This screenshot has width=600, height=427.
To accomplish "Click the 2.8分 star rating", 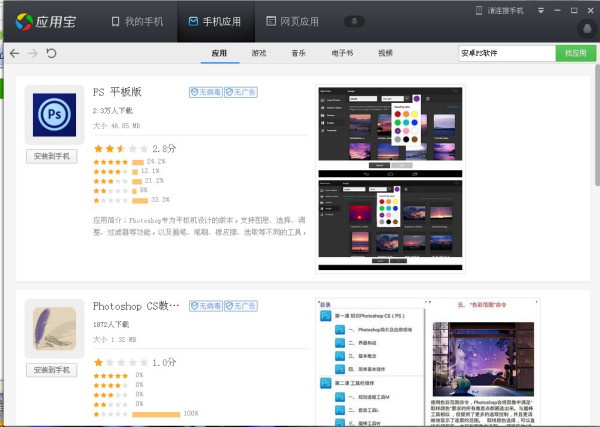I will click(135, 148).
